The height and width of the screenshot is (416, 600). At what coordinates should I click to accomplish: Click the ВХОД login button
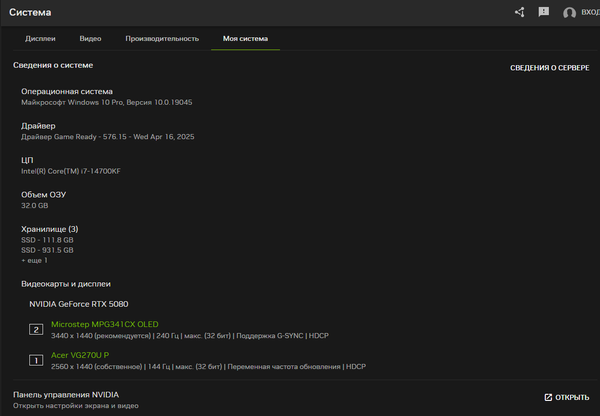pos(590,12)
